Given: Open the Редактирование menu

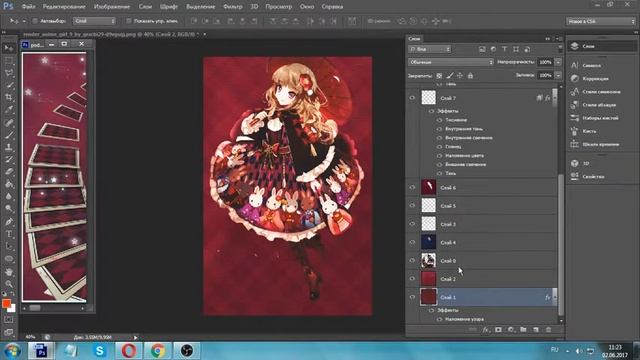Looking at the screenshot, I should (64, 7).
